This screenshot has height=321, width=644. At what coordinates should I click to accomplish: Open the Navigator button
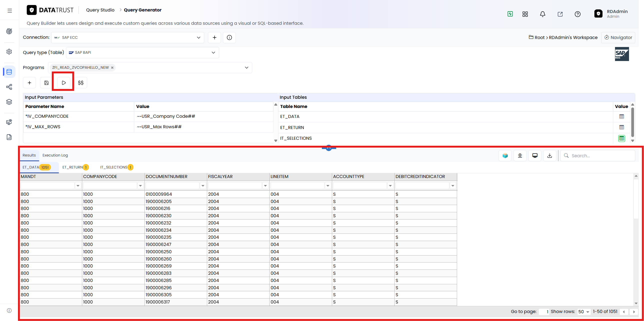point(618,37)
